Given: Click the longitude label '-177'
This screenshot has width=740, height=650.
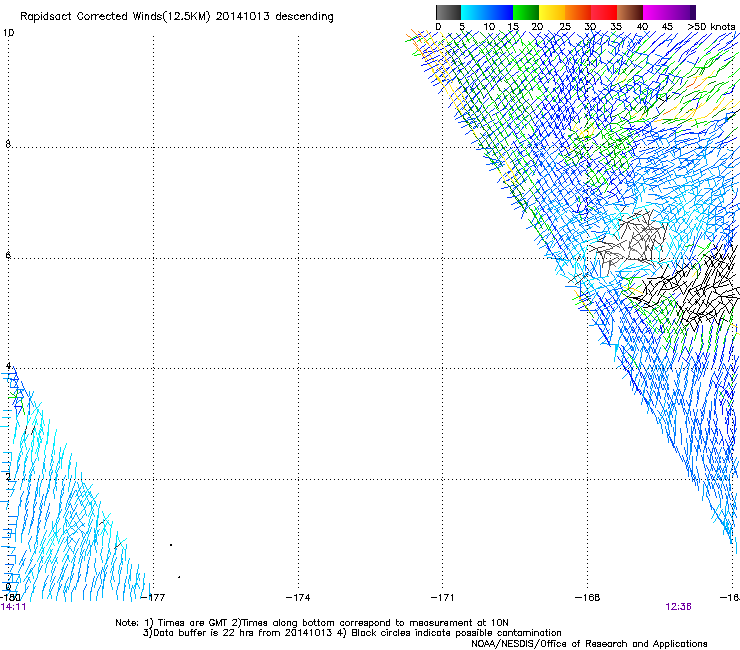Looking at the screenshot, I should (153, 598).
